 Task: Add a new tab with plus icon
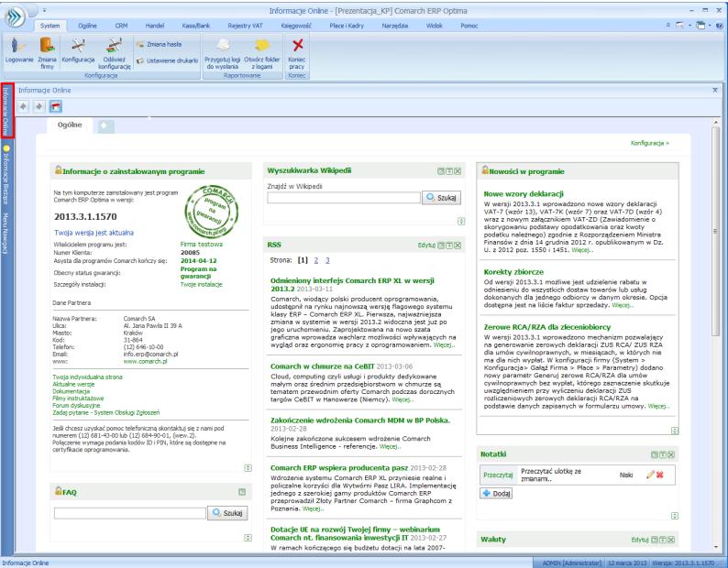tap(105, 126)
